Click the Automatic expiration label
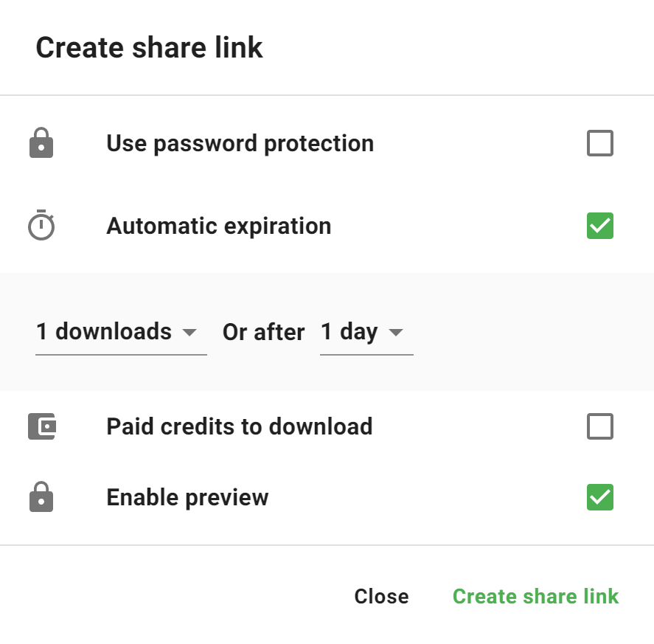Image resolution: width=654 pixels, height=644 pixels. coord(218,226)
